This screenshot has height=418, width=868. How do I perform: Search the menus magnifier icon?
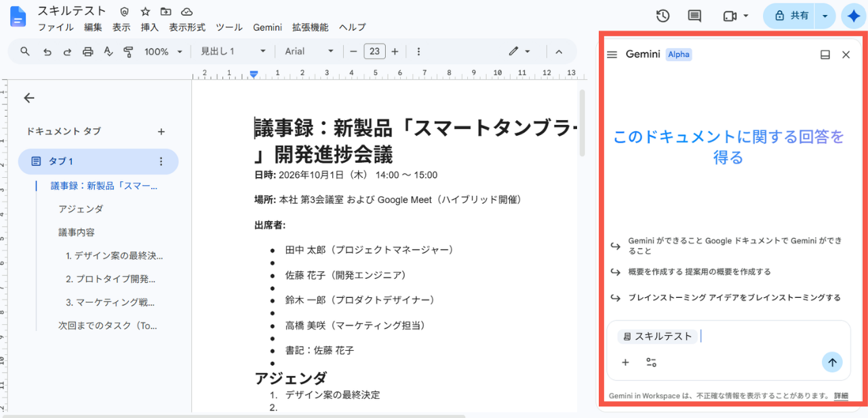[x=25, y=52]
